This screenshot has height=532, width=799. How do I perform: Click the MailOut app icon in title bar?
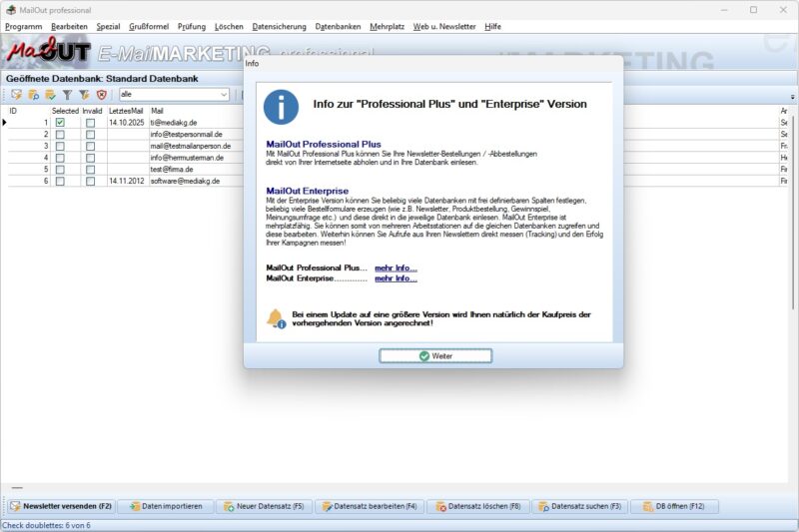tap(11, 10)
